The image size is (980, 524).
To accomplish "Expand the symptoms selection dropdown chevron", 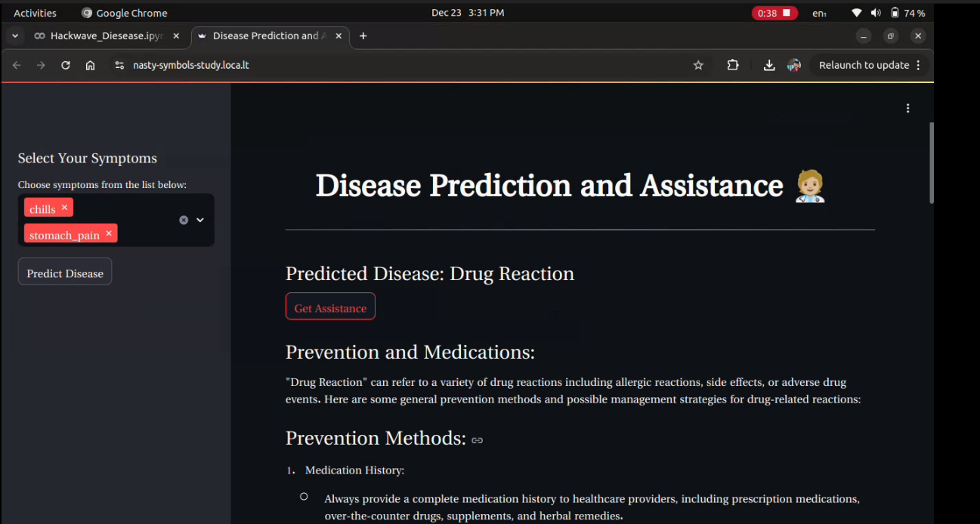I will 199,220.
